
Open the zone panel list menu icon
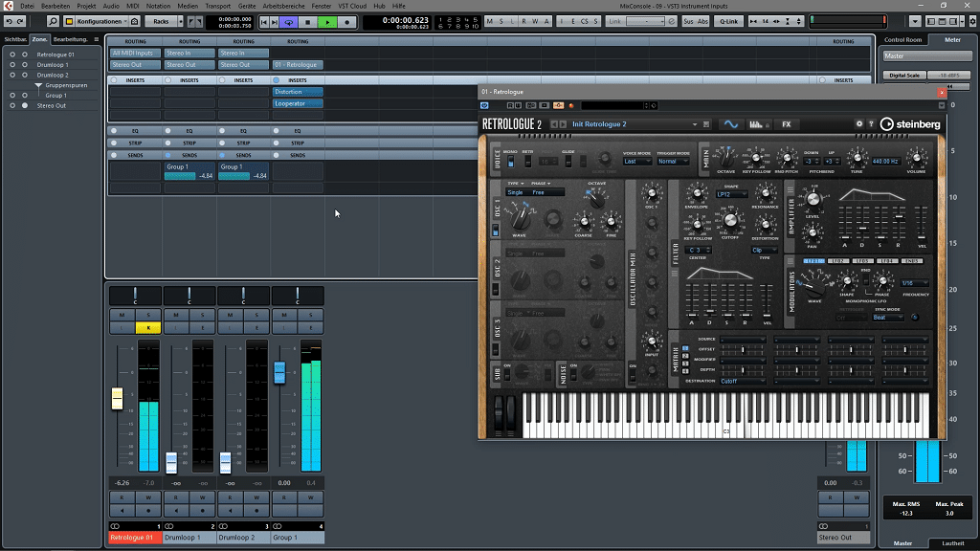pyautogui.click(x=97, y=39)
